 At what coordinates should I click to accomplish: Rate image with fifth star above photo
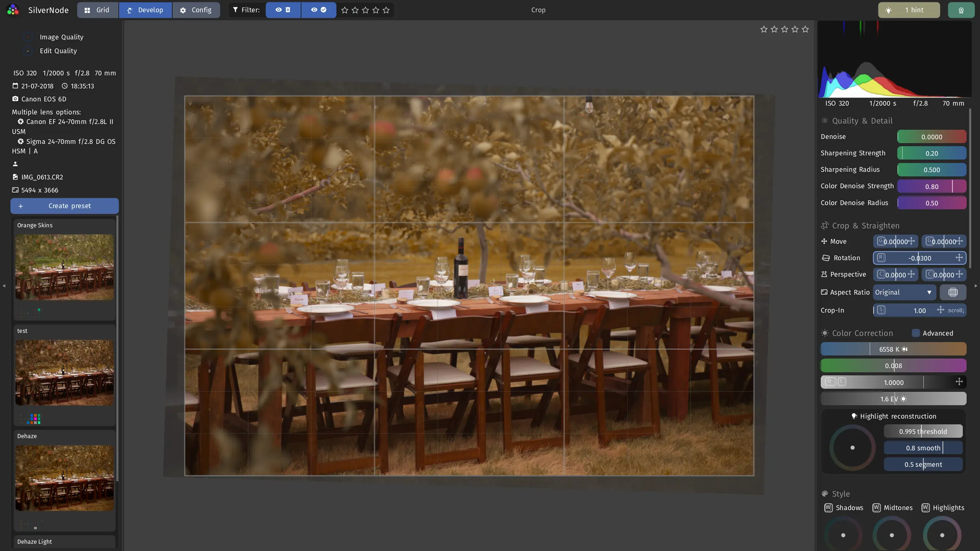805,29
